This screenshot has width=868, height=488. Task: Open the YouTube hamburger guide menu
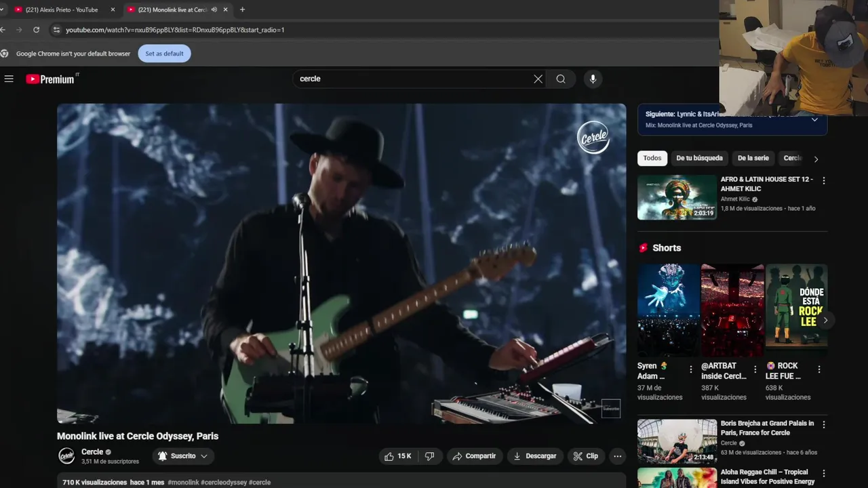9,79
